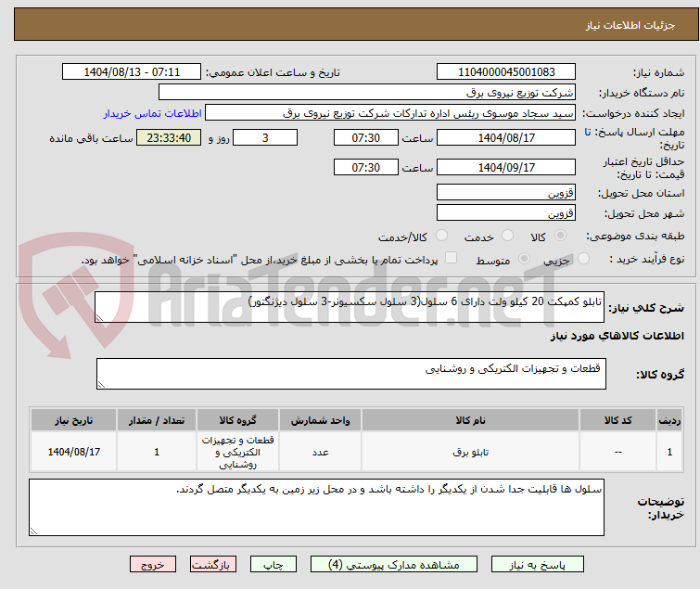Click the خروج exit button
Viewport: 700px width, 589px height.
(x=153, y=564)
